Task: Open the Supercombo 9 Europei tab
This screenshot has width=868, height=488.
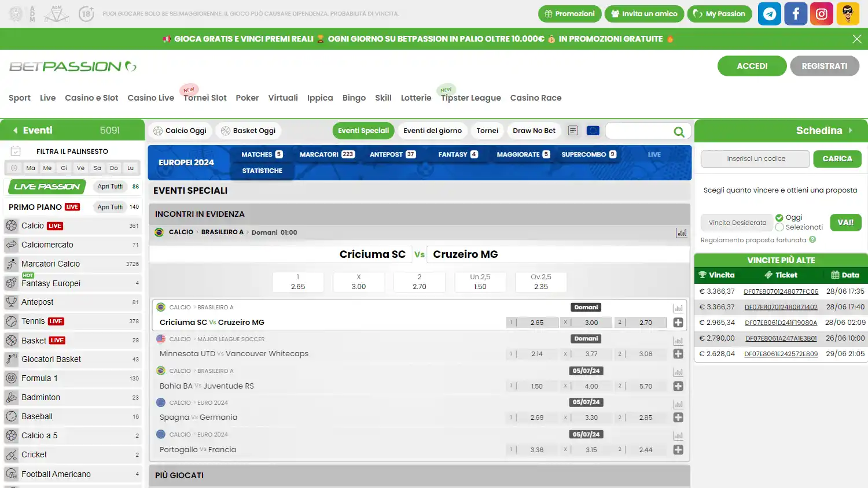Action: tap(589, 154)
